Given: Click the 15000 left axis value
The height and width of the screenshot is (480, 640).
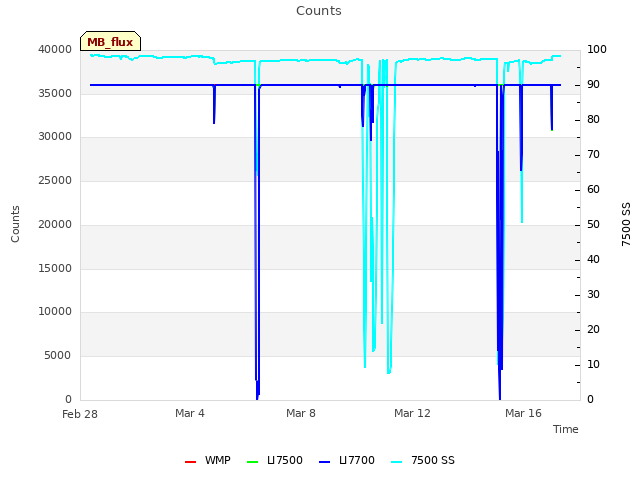Looking at the screenshot, I should coord(55,269).
